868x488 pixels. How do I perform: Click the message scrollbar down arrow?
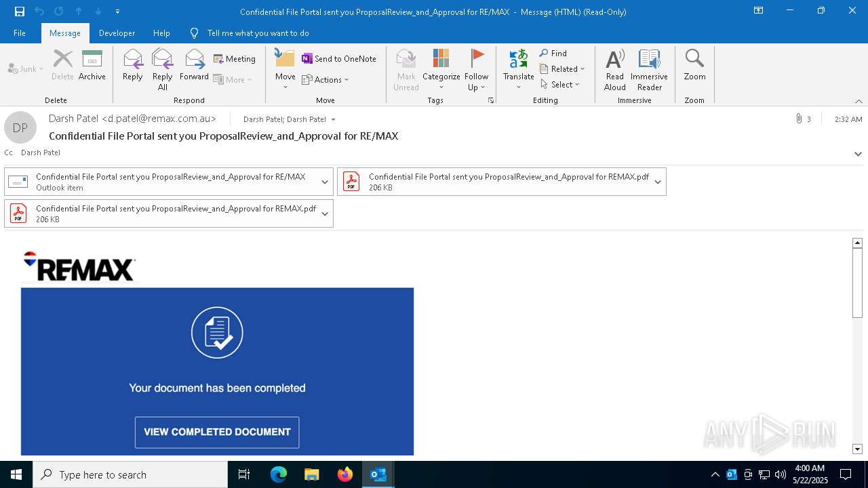(x=857, y=449)
